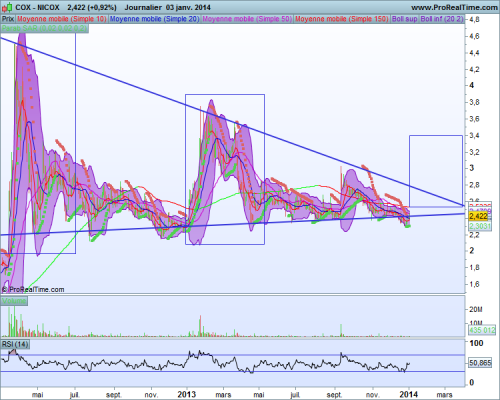Click Boll inf (20 2) indicator label

(442, 19)
